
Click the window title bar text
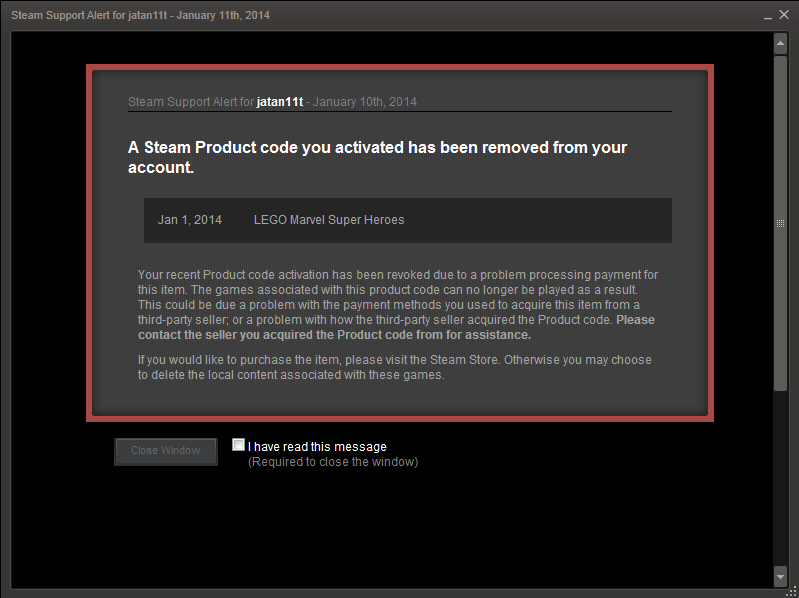141,15
